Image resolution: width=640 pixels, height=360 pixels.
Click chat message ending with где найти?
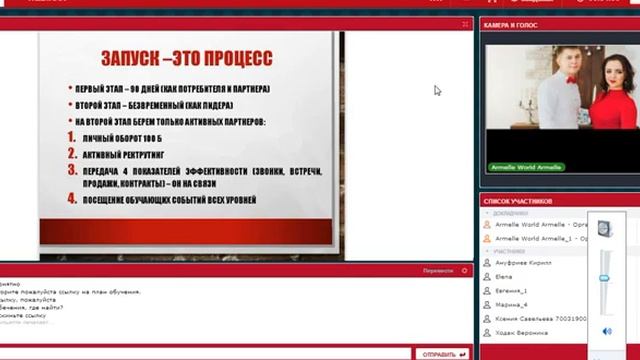click(x=31, y=308)
